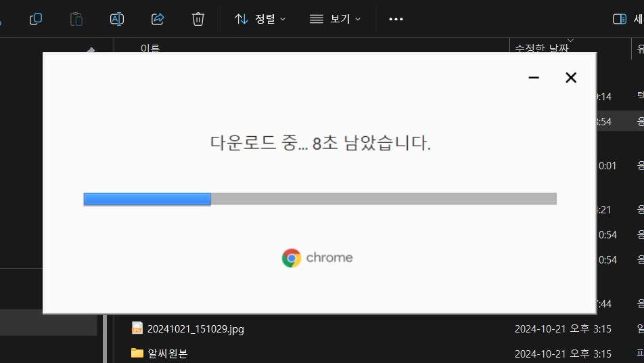Click the 이름 column header
Viewport: 644px width, 363px height.
(x=150, y=47)
